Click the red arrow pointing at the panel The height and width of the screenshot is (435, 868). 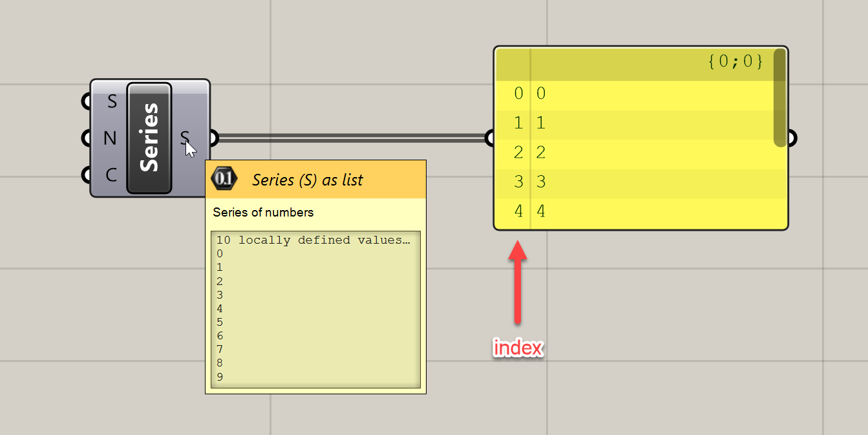coord(518,278)
